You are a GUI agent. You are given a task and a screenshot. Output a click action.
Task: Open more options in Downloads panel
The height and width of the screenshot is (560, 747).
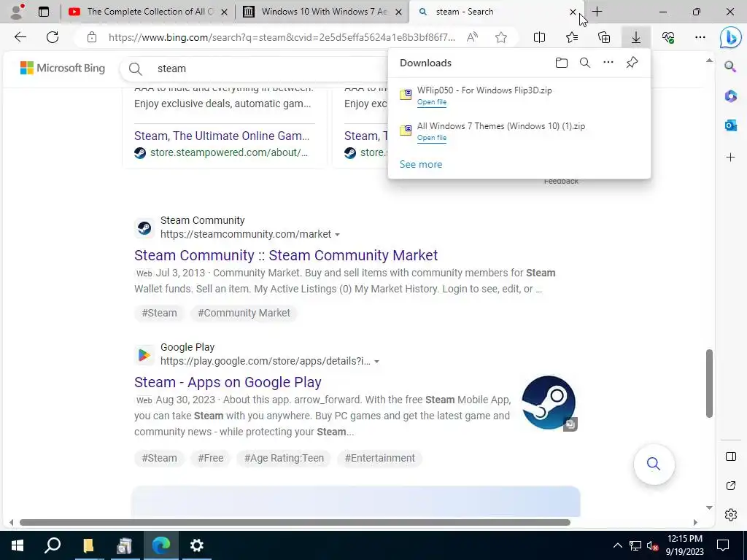coord(608,63)
